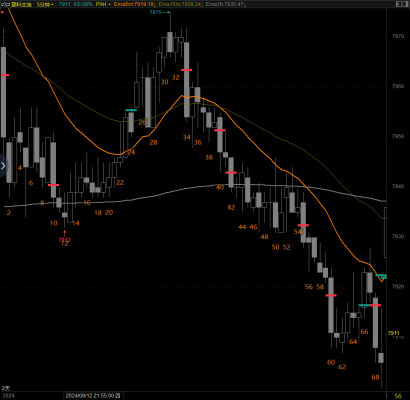The height and width of the screenshot is (400, 410).
Task: Click the countdown number 56 at bottom right
Action: (398, 396)
